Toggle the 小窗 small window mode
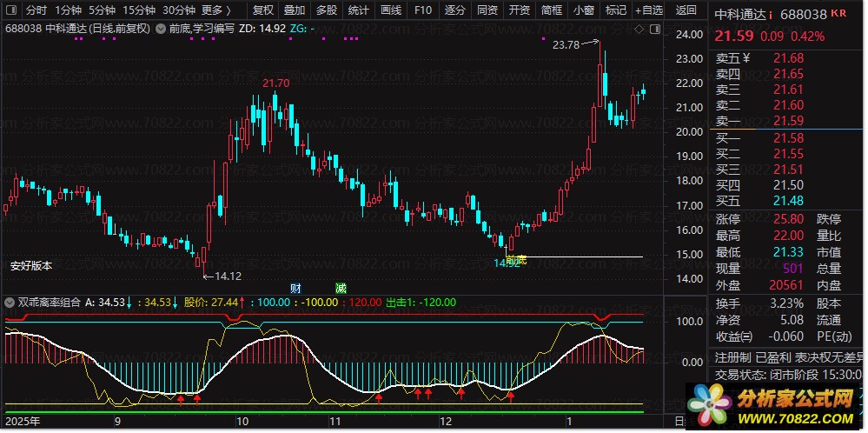The width and height of the screenshot is (868, 433). 583,10
